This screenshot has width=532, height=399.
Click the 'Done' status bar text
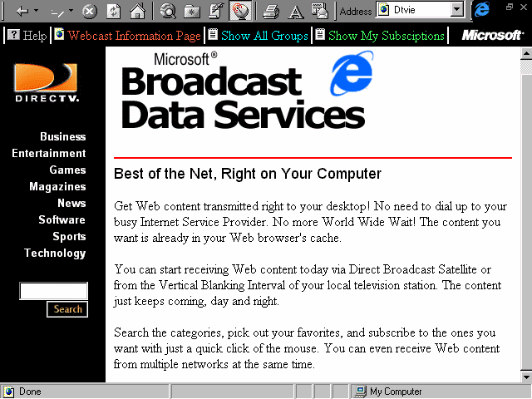coord(30,392)
